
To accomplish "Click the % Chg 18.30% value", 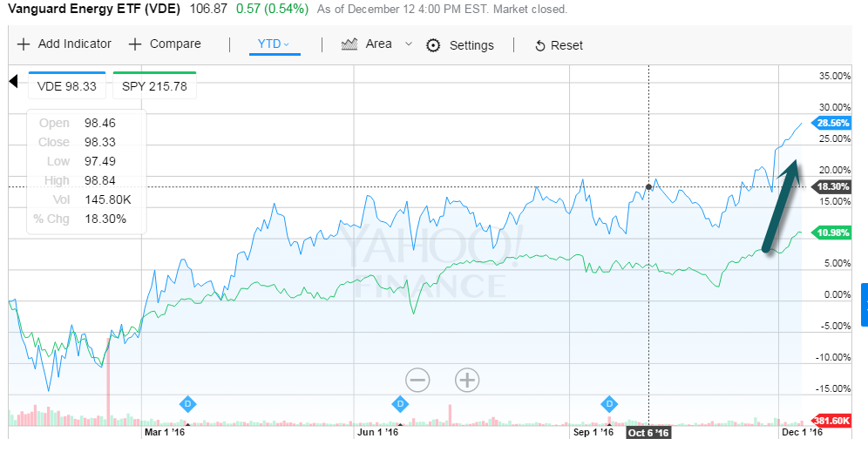I will click(105, 219).
